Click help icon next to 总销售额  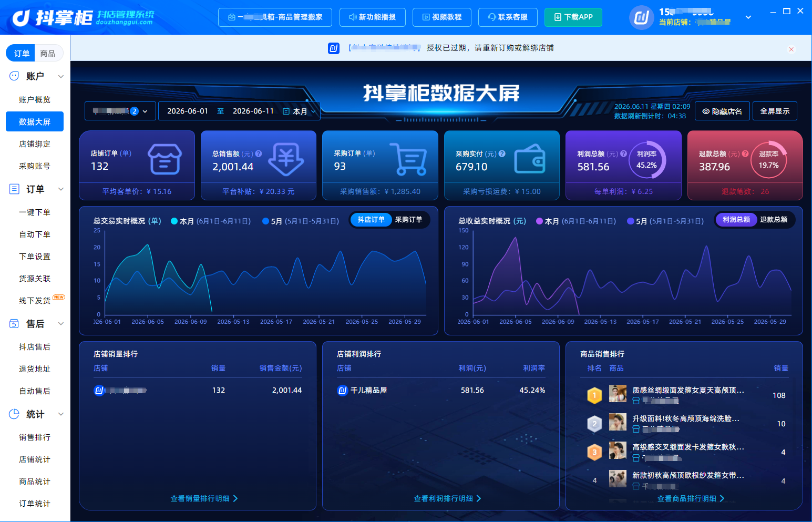click(x=259, y=154)
